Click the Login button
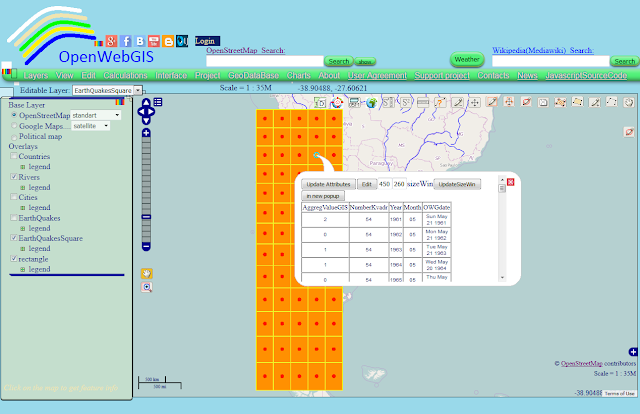 point(207,41)
